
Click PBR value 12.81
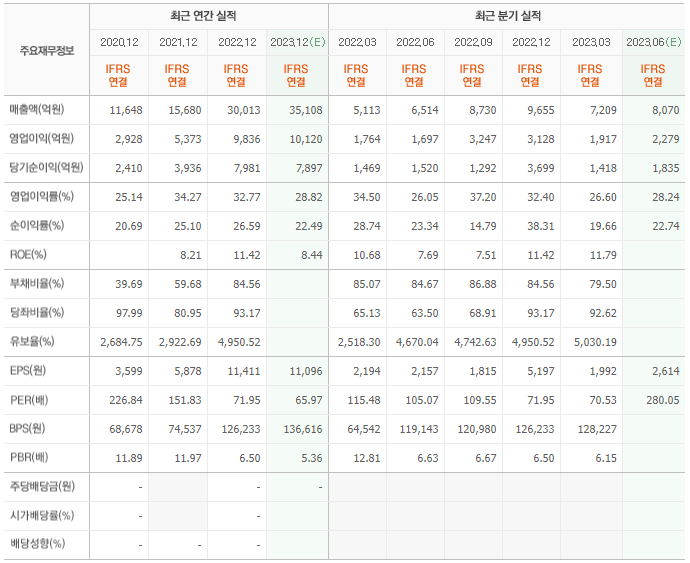pos(367,458)
